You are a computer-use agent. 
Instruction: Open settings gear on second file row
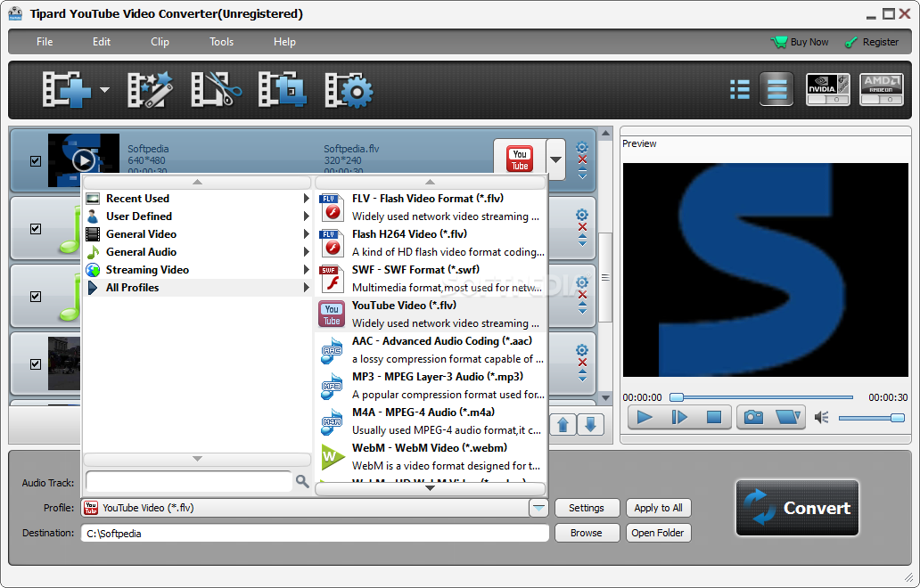click(582, 215)
